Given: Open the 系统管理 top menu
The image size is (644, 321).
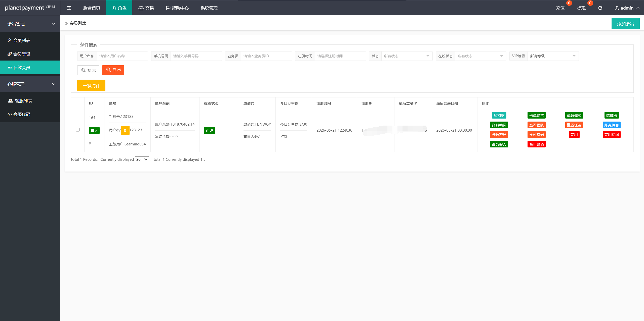Looking at the screenshot, I should point(209,8).
